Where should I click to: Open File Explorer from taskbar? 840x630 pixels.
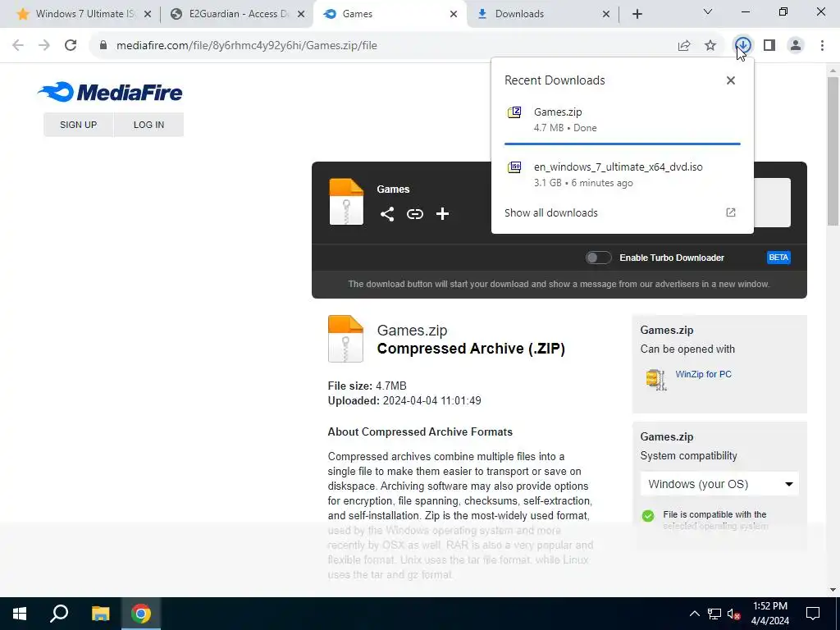100,614
